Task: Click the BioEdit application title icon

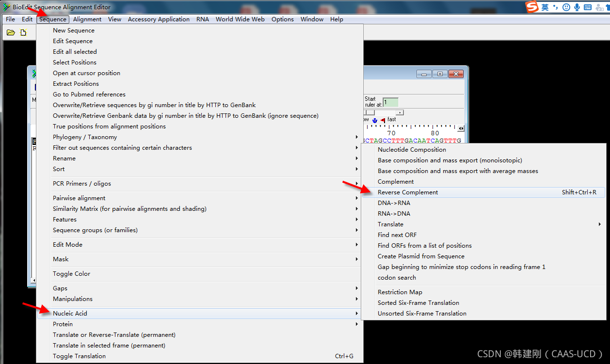Action: 7,7
